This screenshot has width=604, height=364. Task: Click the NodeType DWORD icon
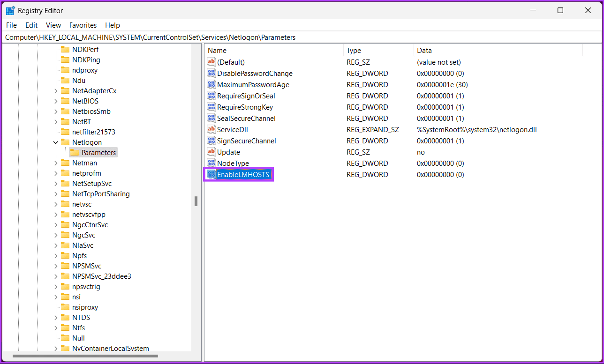(211, 163)
